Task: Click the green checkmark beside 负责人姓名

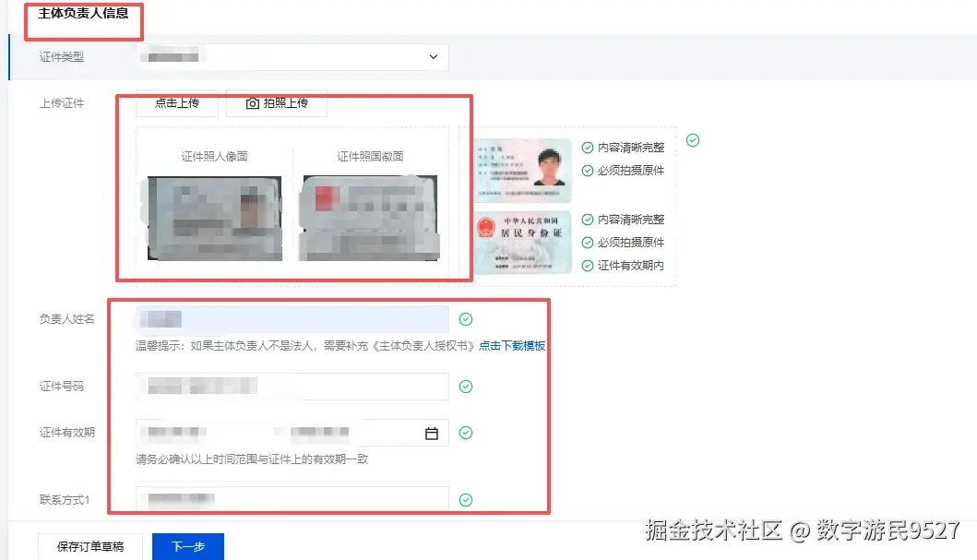Action: (x=465, y=318)
